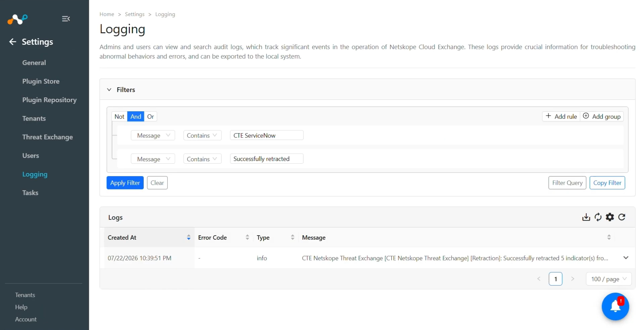Open Tenants link at sidebar bottom
Viewport: 644px width, 330px height.
click(25, 295)
